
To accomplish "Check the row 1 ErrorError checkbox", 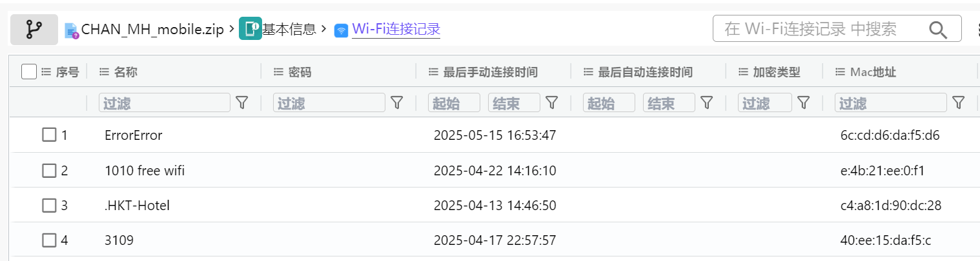I will point(49,135).
